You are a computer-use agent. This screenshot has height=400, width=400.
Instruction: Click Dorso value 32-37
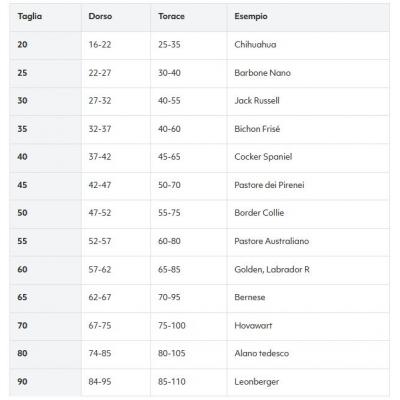tap(100, 129)
